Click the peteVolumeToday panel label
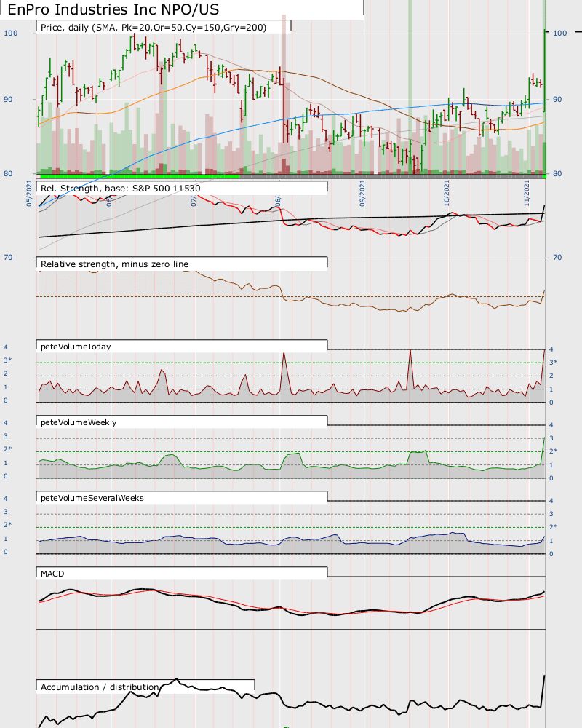 pyautogui.click(x=76, y=347)
